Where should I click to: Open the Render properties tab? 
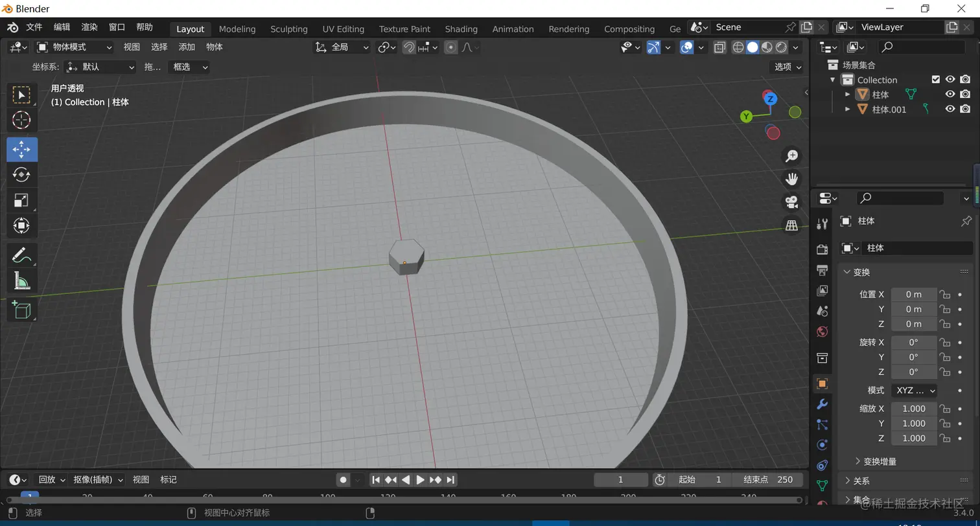822,249
